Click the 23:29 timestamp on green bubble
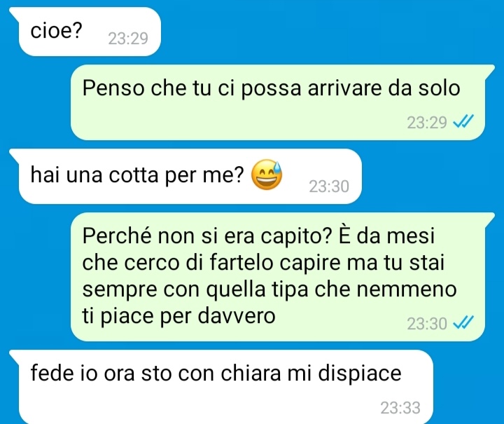Viewport: 504px width, 424px height. tap(427, 123)
